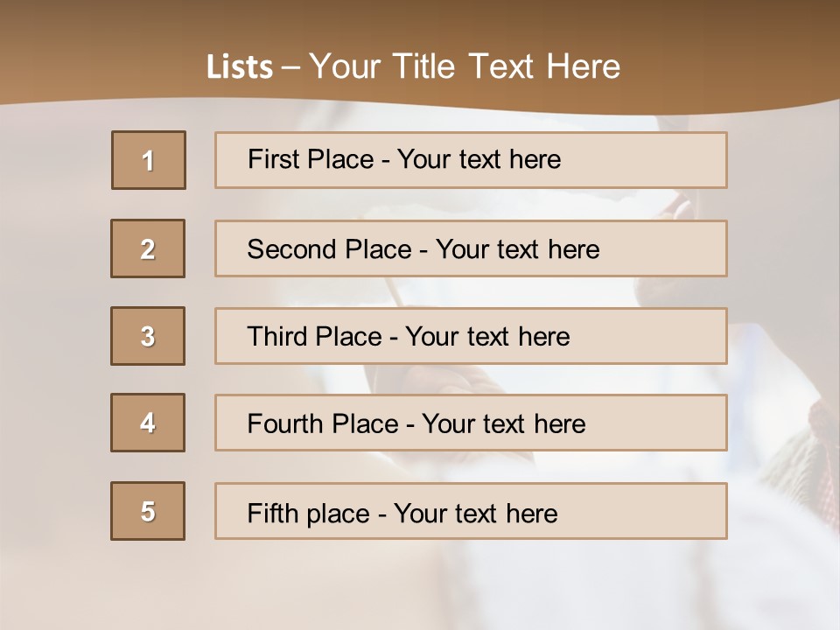Screen dimensions: 840x630
Task: Click the 'Fifth place' words
Action: (306, 513)
